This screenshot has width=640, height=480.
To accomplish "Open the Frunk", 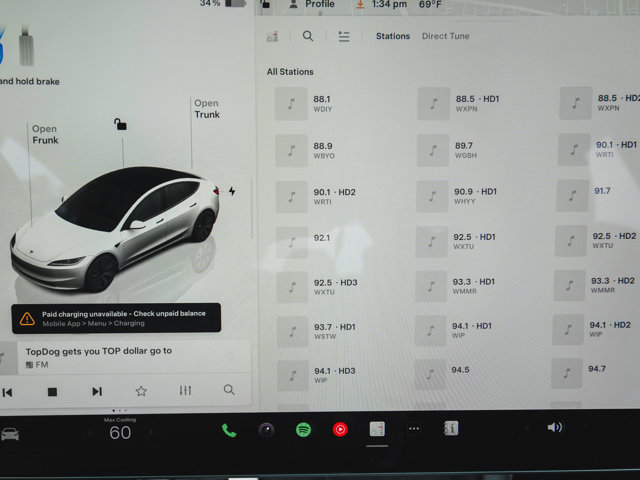I will pos(45,134).
